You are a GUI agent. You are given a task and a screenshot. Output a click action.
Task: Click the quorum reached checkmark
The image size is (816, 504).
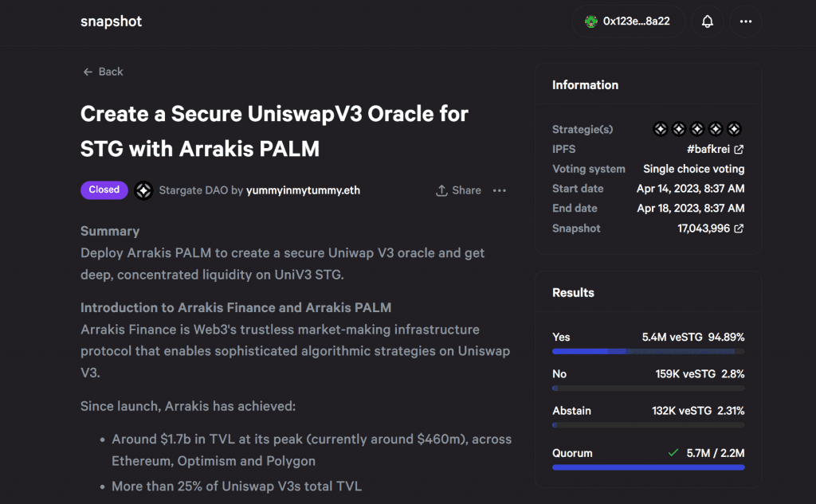[673, 453]
